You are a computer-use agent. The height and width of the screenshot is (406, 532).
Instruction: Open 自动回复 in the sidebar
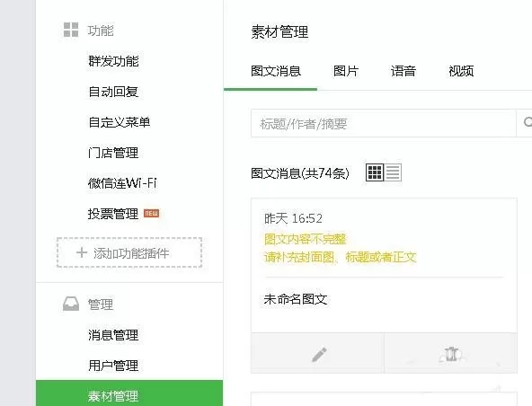[x=113, y=92]
